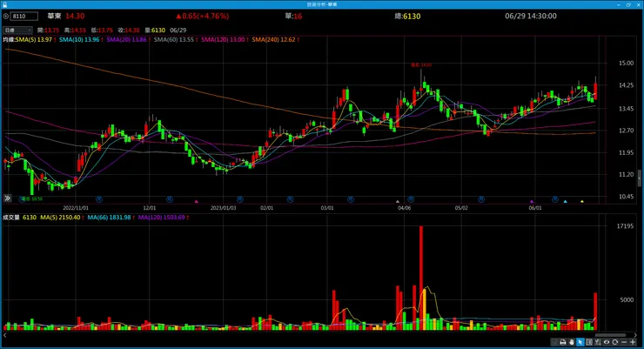
Task: Click pink triangle marker left of 2023/01/03
Action: (x=197, y=201)
